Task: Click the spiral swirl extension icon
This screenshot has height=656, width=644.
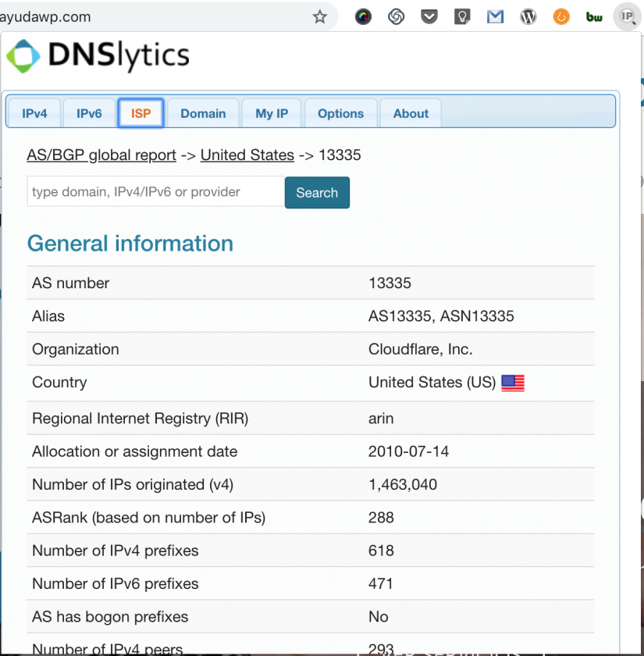Action: coord(397,16)
